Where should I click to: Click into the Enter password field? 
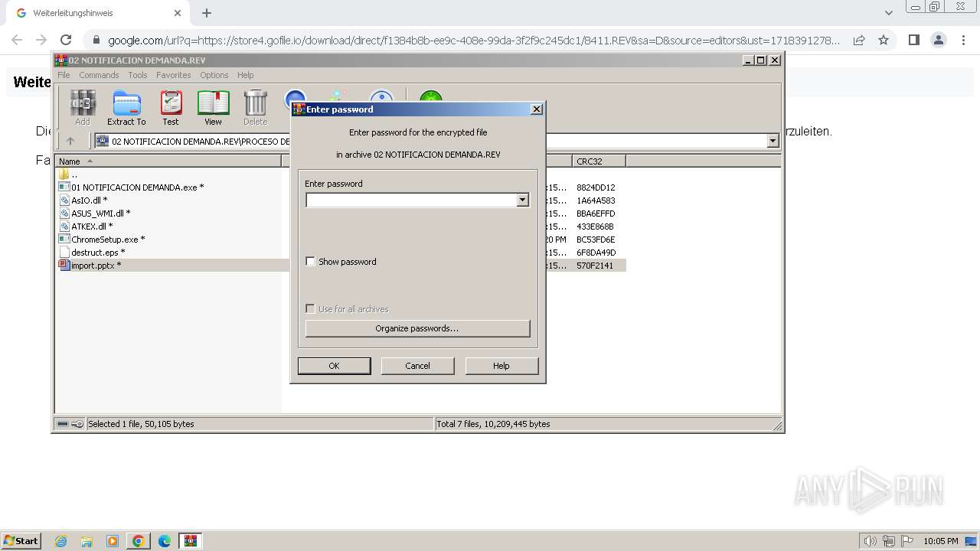[411, 200]
